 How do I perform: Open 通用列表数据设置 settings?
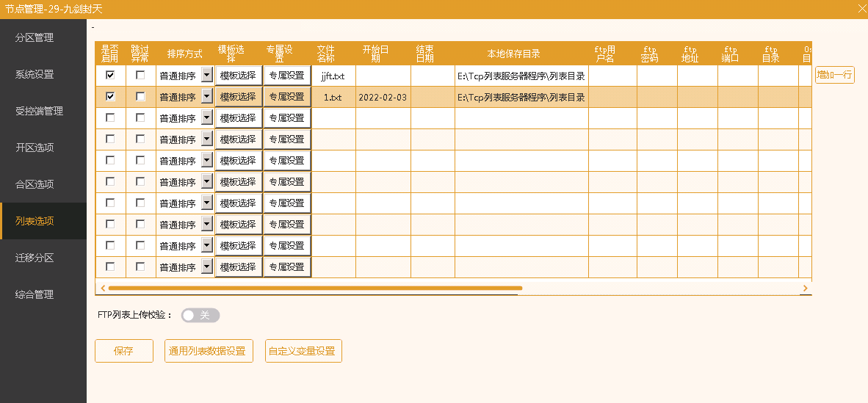click(207, 351)
